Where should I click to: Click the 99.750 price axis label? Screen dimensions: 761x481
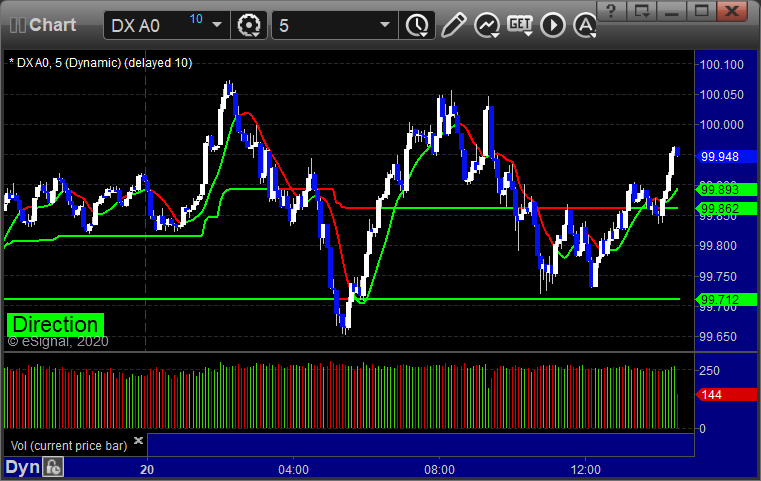click(718, 277)
